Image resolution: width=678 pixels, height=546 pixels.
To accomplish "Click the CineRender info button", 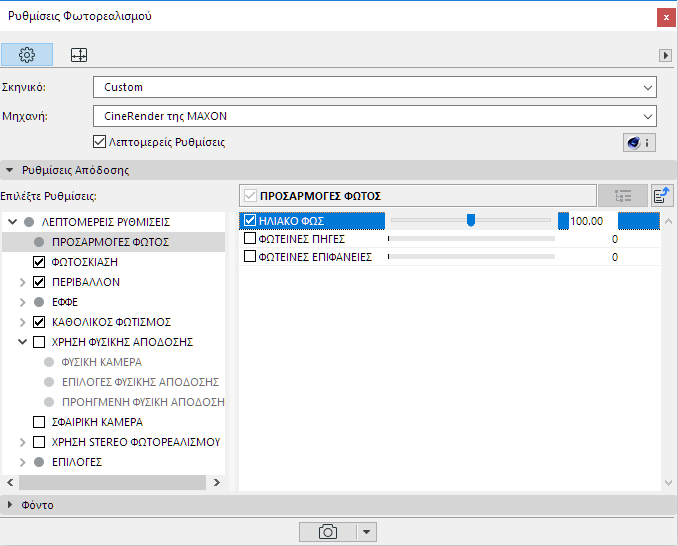I will (639, 143).
